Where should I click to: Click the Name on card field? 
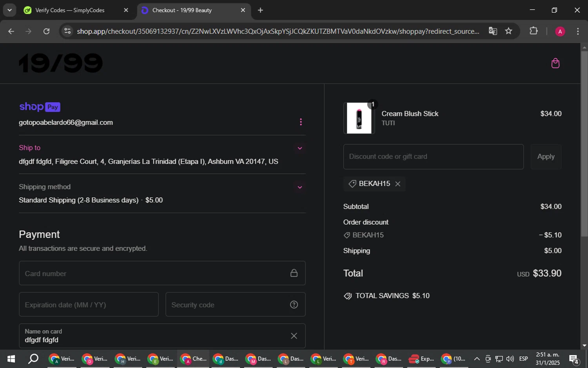[x=162, y=336]
